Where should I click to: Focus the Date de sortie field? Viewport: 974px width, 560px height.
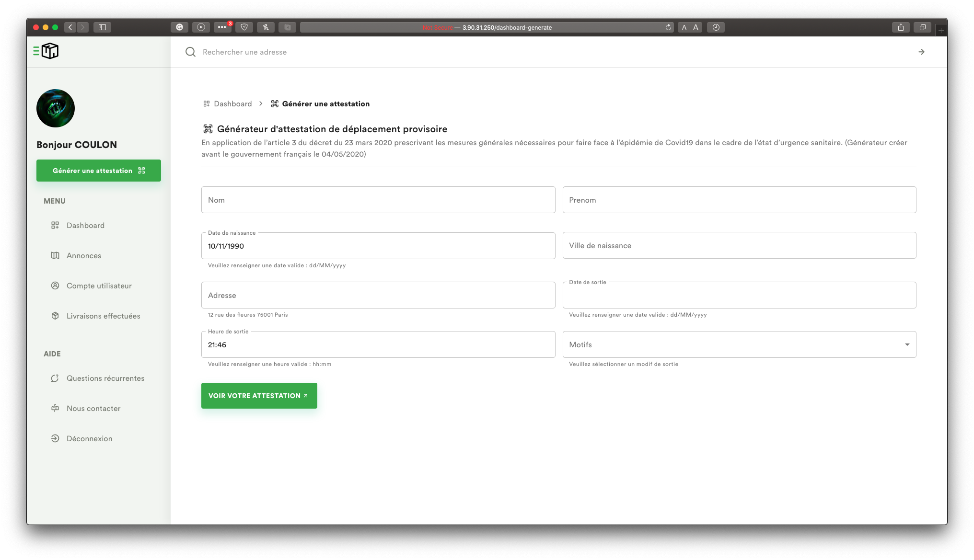739,296
